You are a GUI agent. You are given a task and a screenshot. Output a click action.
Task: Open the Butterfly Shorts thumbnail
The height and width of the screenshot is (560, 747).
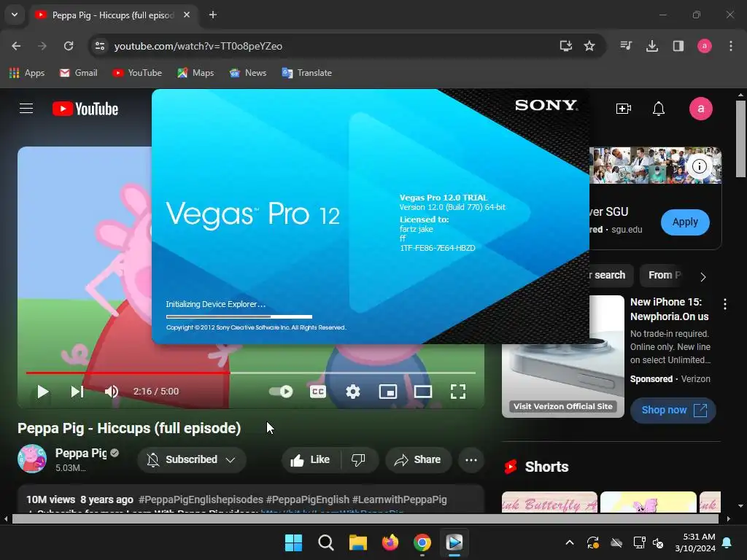coord(549,502)
